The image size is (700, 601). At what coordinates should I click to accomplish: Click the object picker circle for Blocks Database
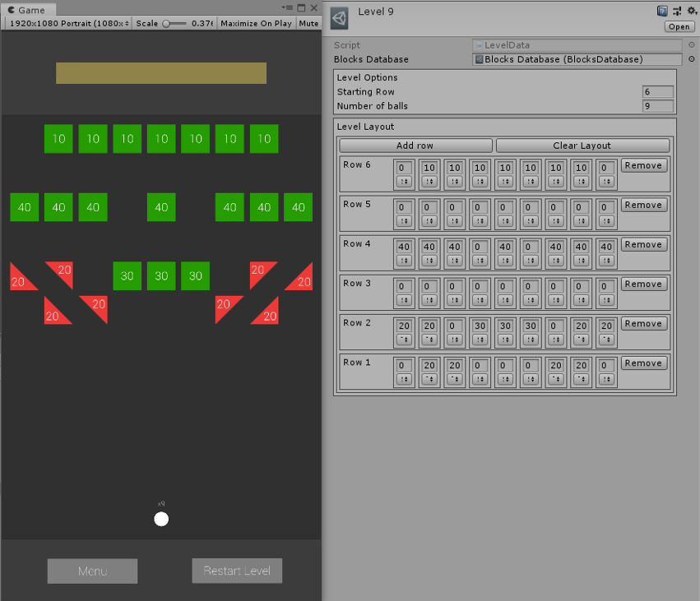691,59
